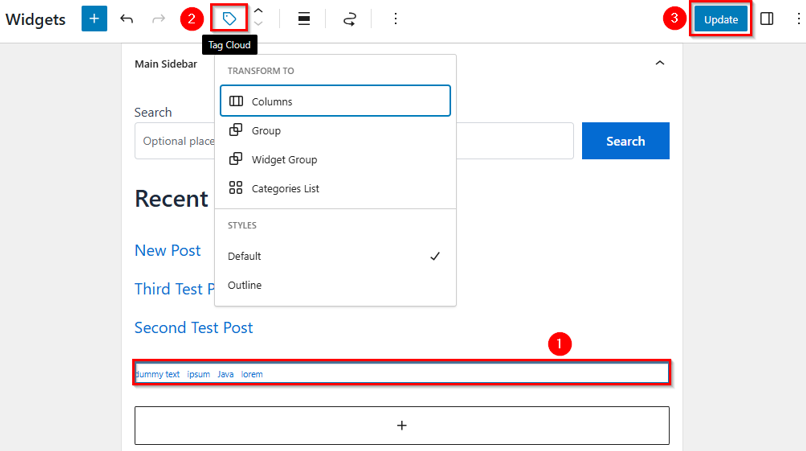Click the Tag Cloud block type icon
The width and height of the screenshot is (806, 451).
(x=229, y=19)
